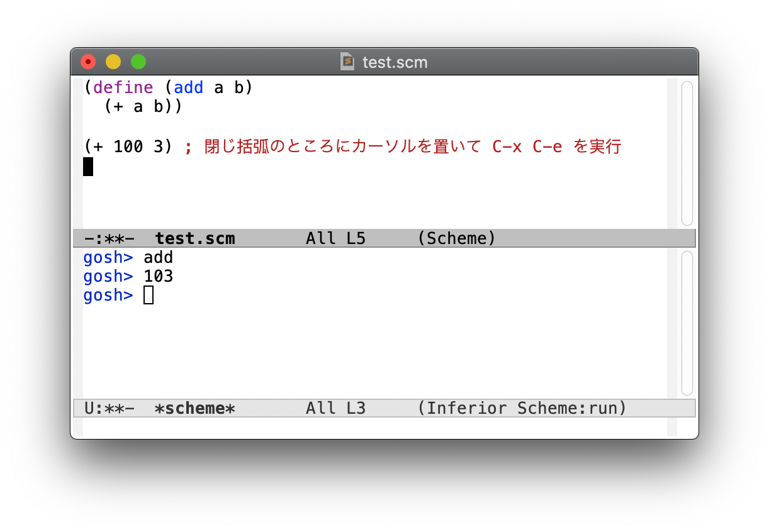Click the green zoom window button

tap(138, 62)
